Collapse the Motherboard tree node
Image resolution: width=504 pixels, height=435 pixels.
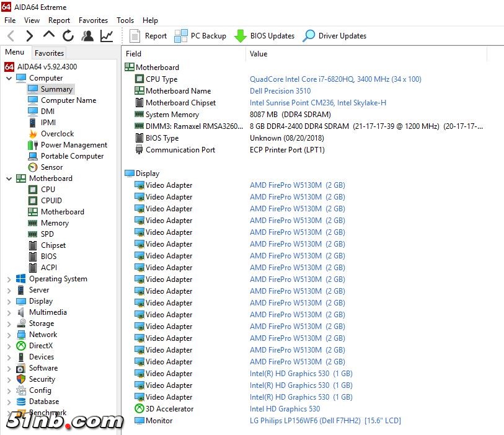click(x=9, y=178)
